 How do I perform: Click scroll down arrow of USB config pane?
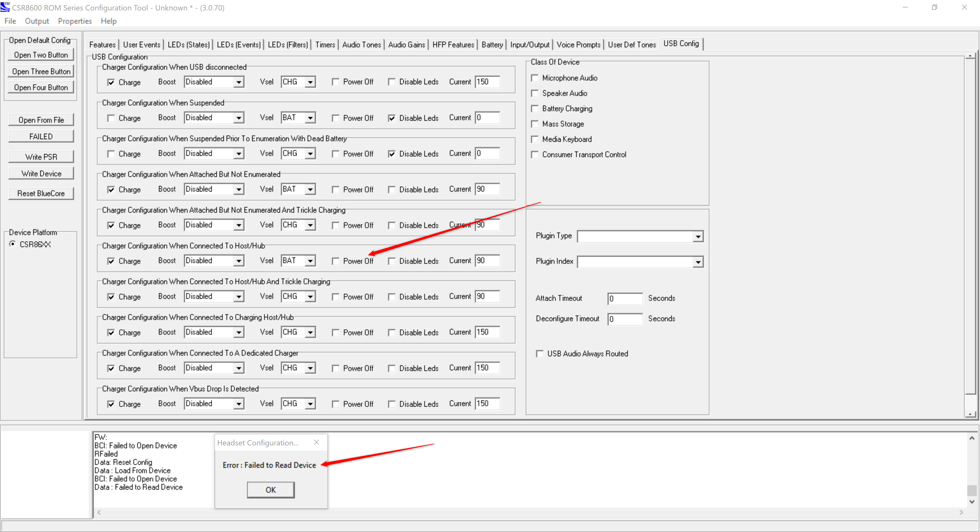[970, 414]
